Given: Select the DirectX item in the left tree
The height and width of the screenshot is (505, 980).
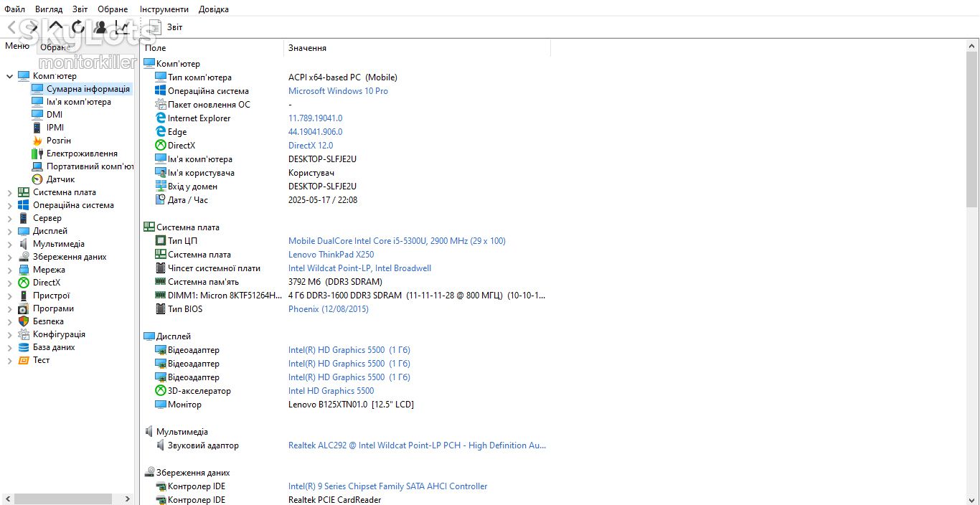Looking at the screenshot, I should pyautogui.click(x=47, y=283).
